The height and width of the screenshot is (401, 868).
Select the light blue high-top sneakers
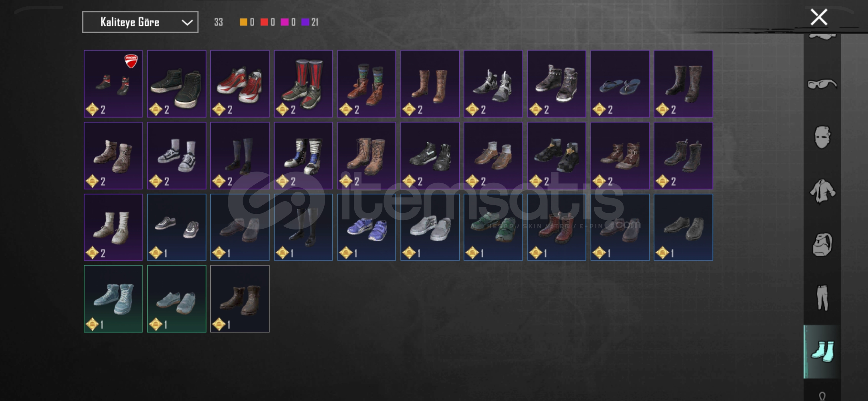(113, 299)
